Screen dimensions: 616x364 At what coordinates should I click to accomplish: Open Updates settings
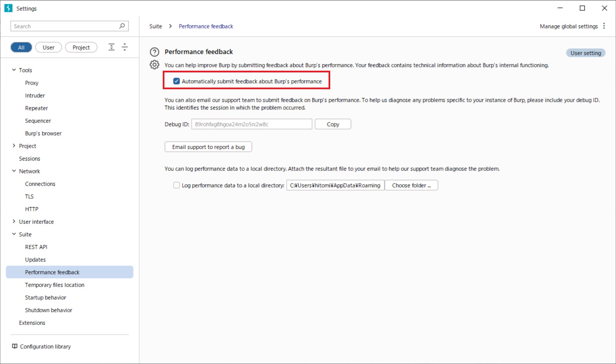(35, 260)
